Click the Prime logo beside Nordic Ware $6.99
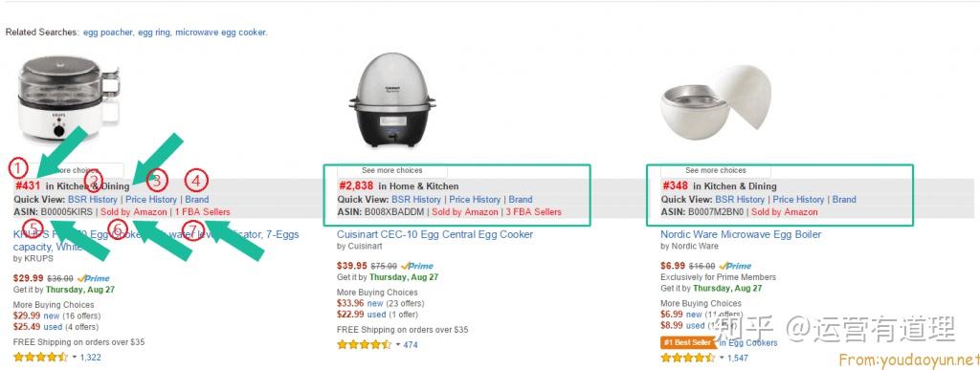The height and width of the screenshot is (370, 980). (736, 266)
